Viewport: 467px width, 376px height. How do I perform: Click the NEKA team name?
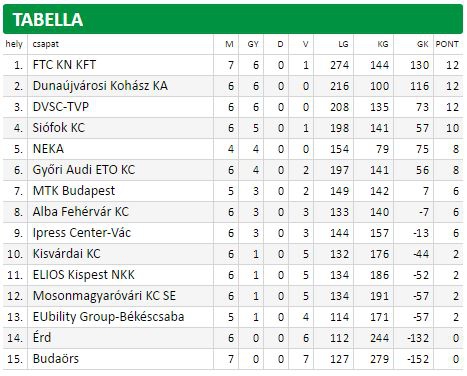(x=48, y=149)
